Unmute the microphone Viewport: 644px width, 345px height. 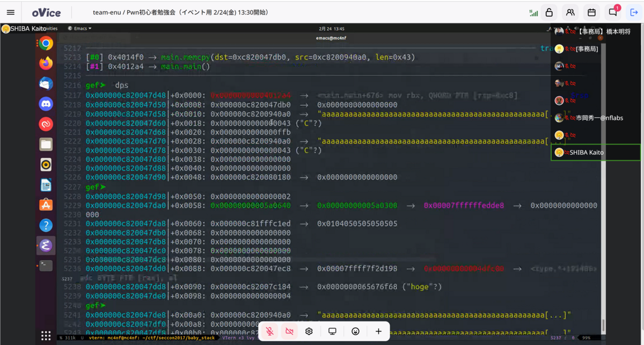[270, 331]
